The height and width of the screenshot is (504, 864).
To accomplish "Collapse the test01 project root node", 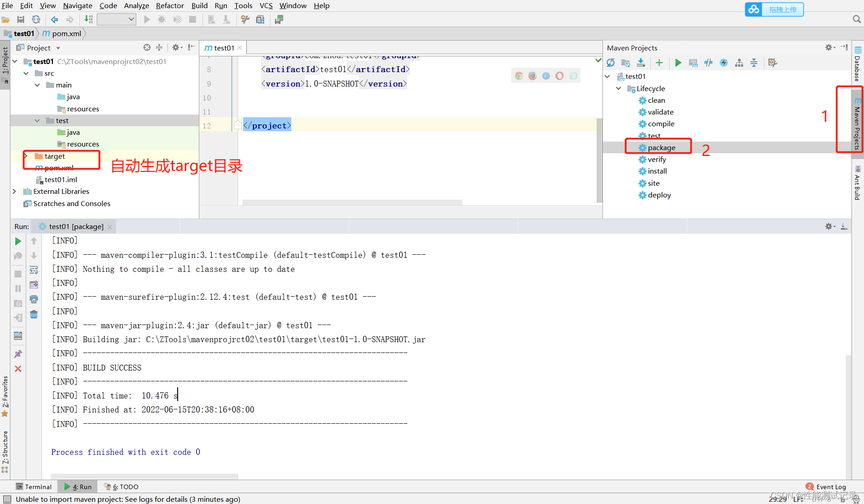I will 15,61.
